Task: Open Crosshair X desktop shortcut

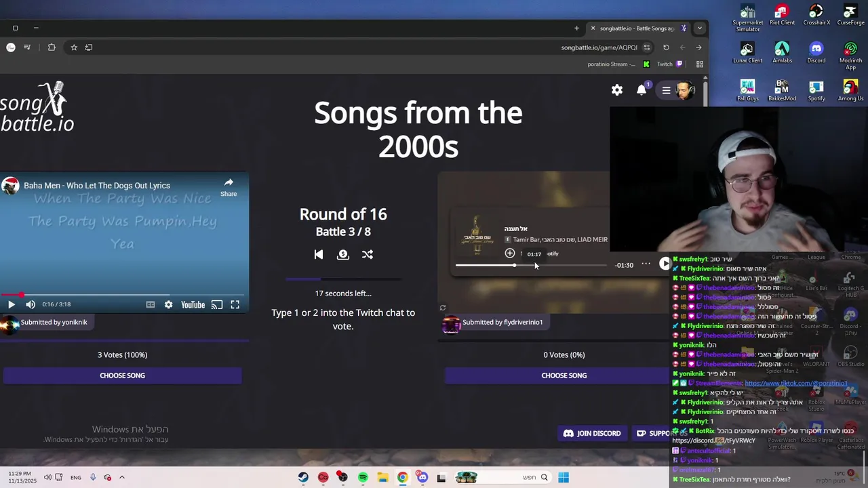Action: click(x=816, y=16)
